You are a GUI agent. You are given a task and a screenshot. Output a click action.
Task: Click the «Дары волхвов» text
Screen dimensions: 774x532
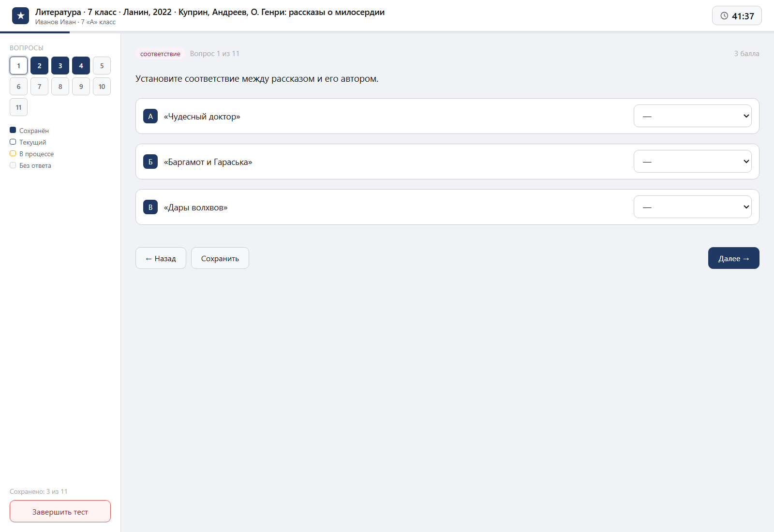[x=195, y=207]
